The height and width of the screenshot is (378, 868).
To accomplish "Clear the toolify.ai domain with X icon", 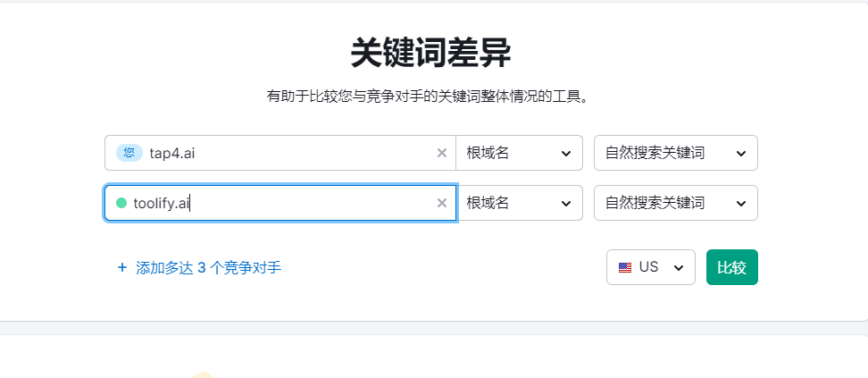I will [x=441, y=203].
